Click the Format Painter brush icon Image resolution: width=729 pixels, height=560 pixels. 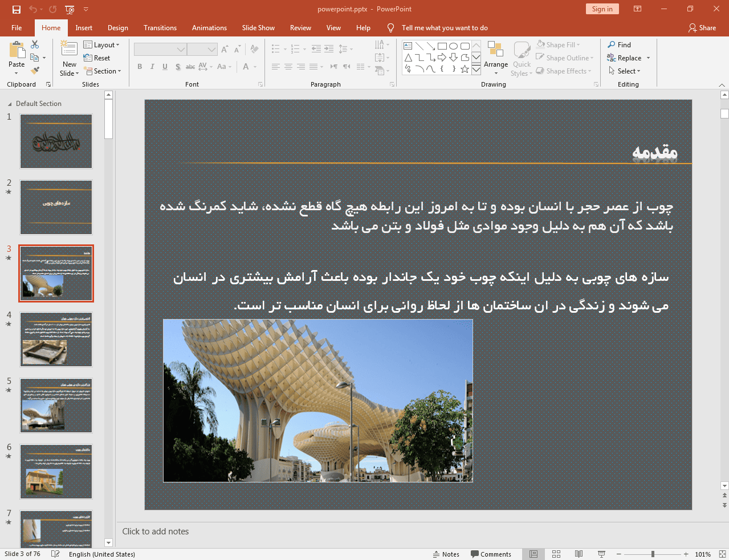click(x=35, y=71)
